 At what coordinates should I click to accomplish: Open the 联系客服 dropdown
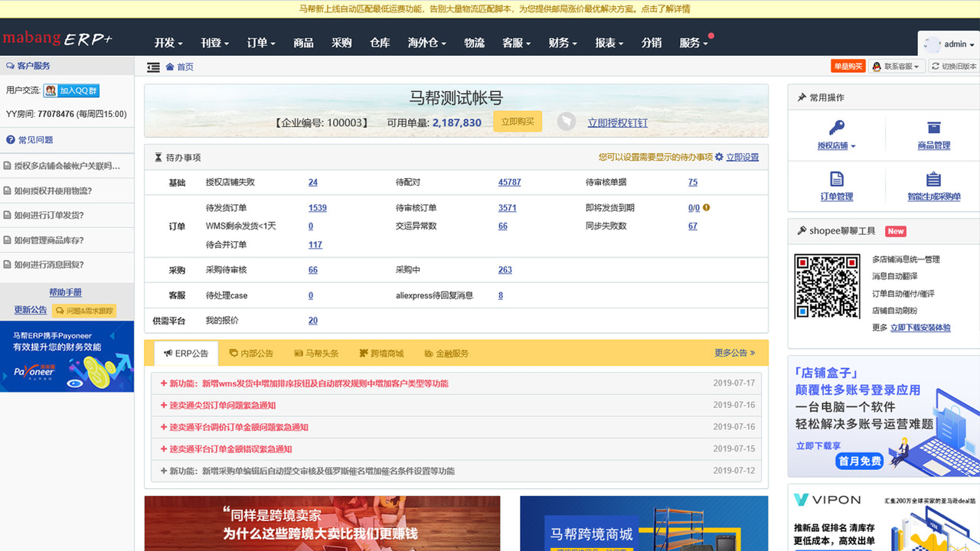tap(897, 67)
